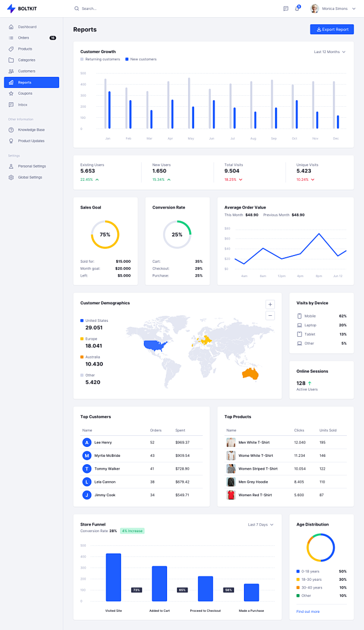Click the Conversion Rate 25% ring
The height and width of the screenshot is (630, 364).
pos(177,235)
